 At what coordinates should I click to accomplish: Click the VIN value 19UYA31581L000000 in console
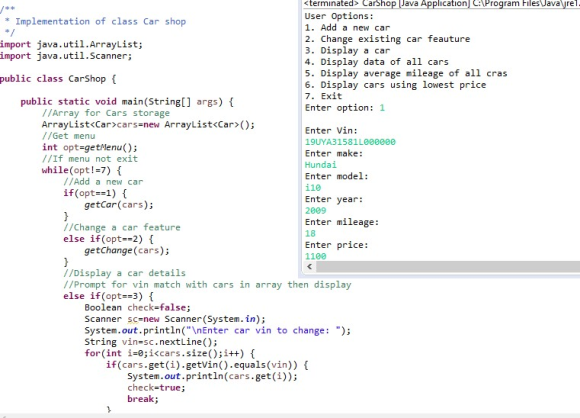[350, 142]
